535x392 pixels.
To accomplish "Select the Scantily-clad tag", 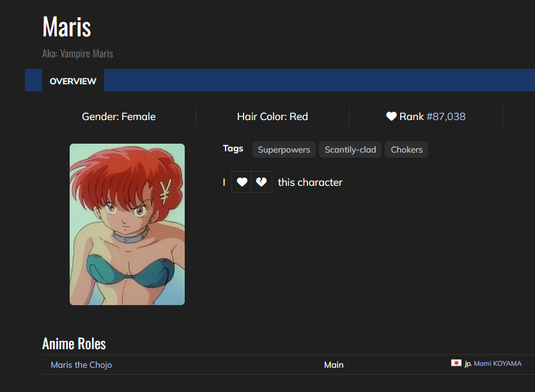I will click(350, 149).
